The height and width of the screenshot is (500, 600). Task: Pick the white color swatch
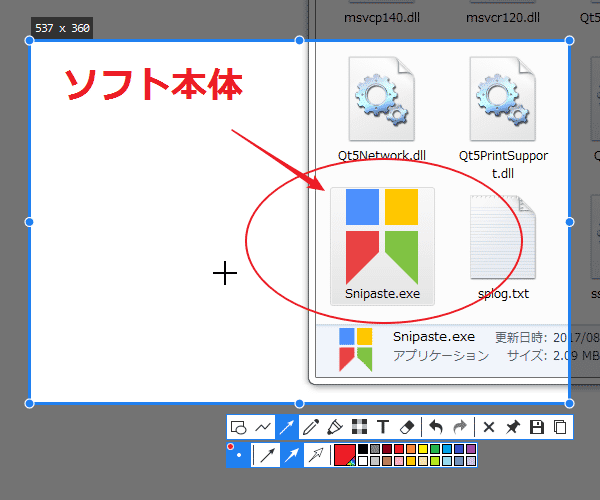point(363,461)
